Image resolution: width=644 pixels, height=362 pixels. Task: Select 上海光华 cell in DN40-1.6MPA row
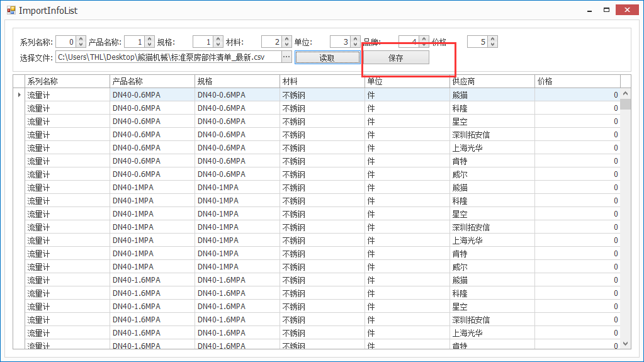click(492, 332)
